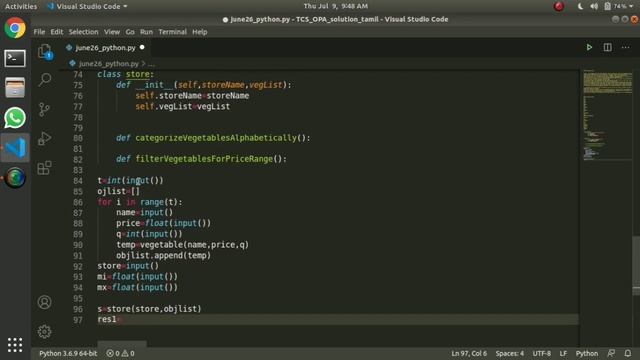Open the Visual Studio Code app menu dropdown

tap(88, 7)
